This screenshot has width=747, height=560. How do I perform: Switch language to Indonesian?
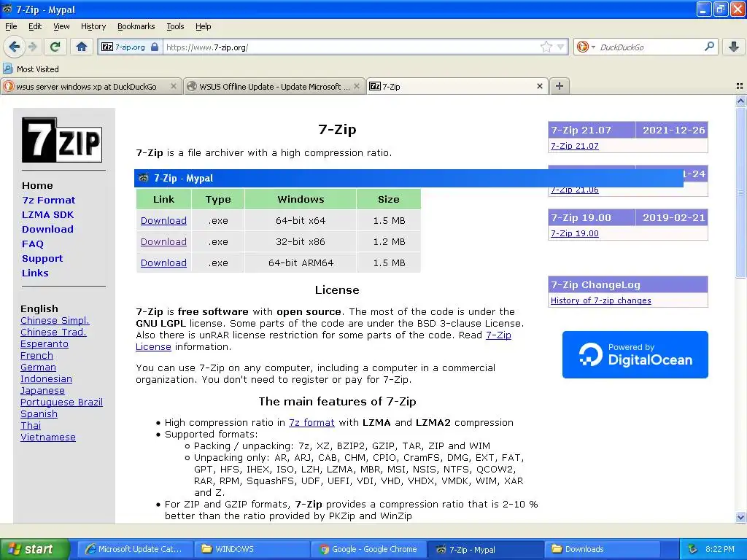(46, 378)
